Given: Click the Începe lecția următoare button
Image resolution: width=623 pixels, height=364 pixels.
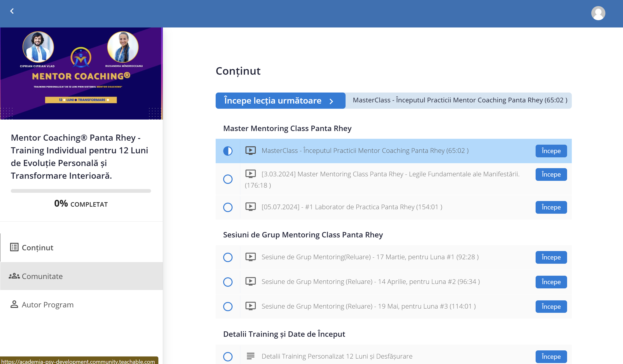Looking at the screenshot, I should pos(280,101).
